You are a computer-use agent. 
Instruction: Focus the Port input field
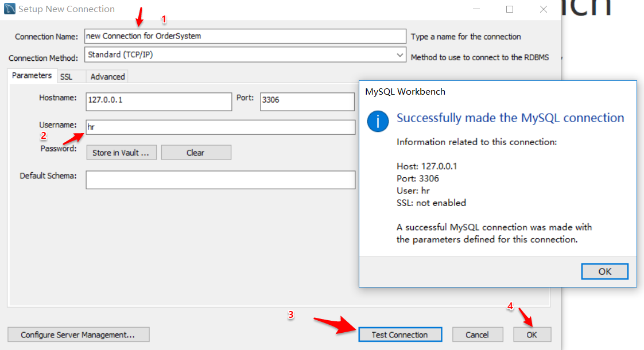[307, 102]
